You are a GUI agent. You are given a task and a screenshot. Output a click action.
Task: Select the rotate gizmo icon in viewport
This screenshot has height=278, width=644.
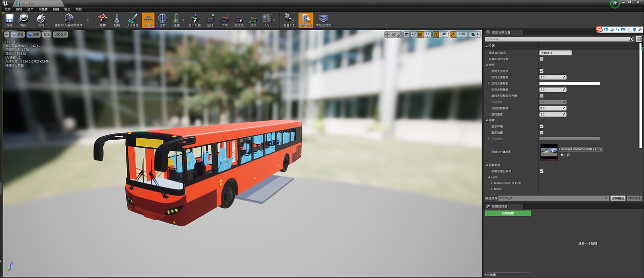click(393, 35)
